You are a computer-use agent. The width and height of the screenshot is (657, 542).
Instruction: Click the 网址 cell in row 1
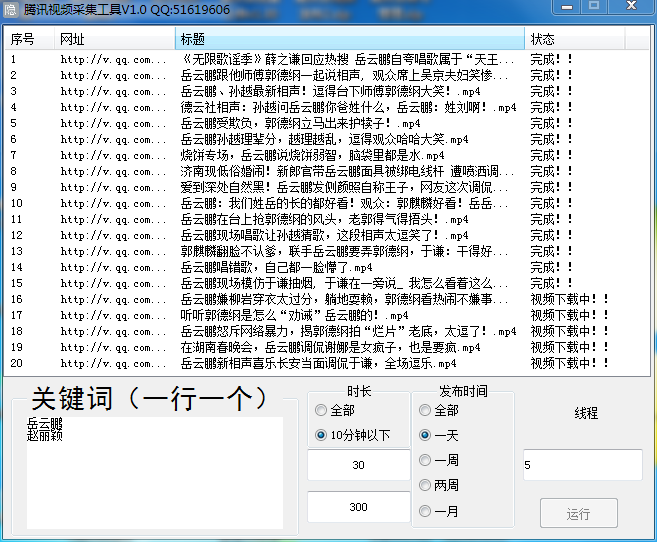point(113,60)
